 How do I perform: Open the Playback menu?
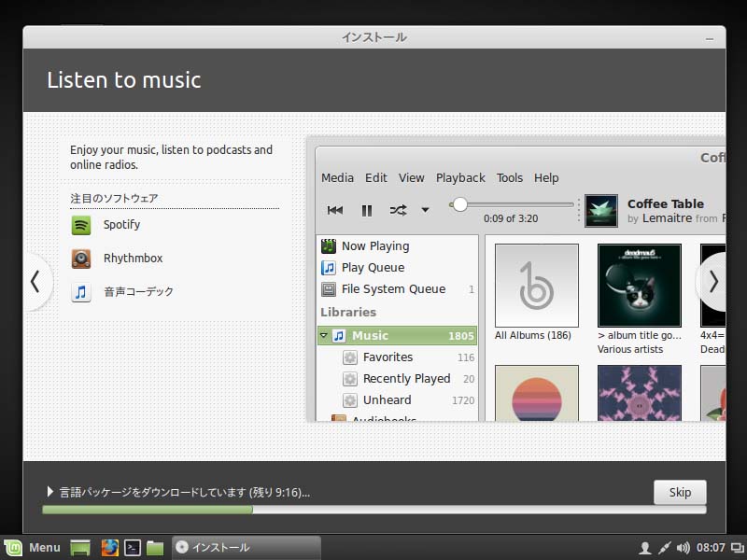click(x=460, y=177)
